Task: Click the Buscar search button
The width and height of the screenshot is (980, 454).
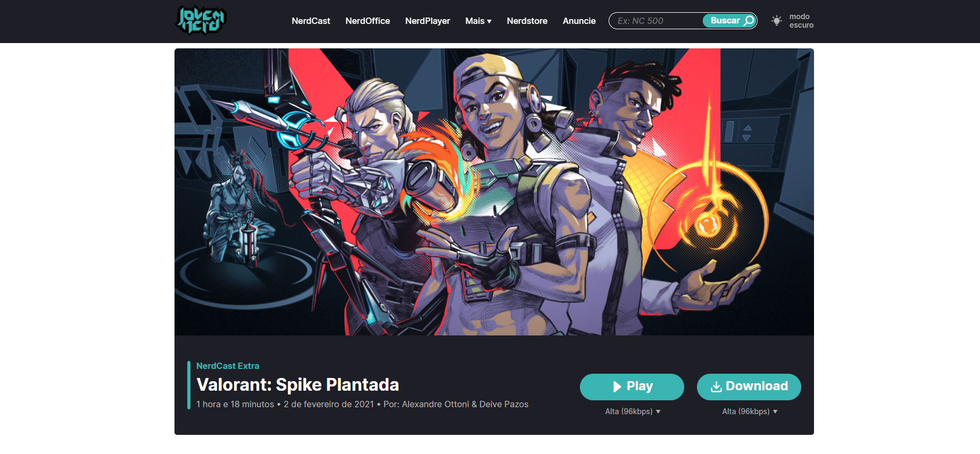Action: pos(730,21)
